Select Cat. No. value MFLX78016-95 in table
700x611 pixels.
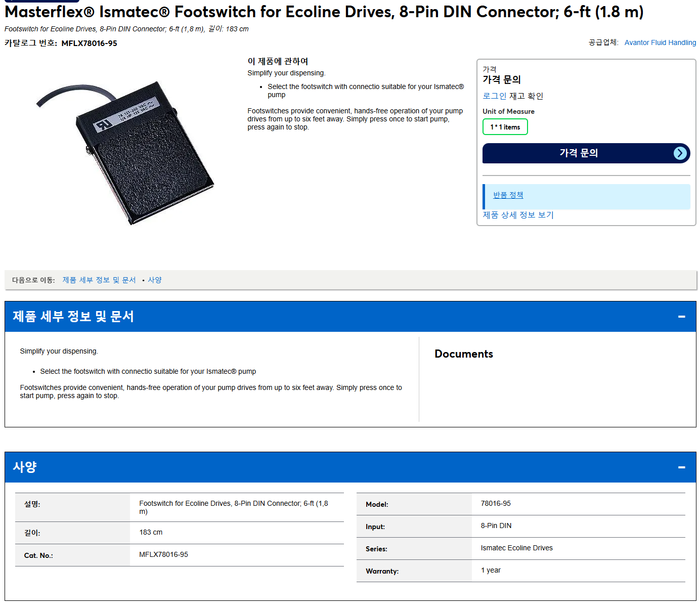[x=163, y=554]
